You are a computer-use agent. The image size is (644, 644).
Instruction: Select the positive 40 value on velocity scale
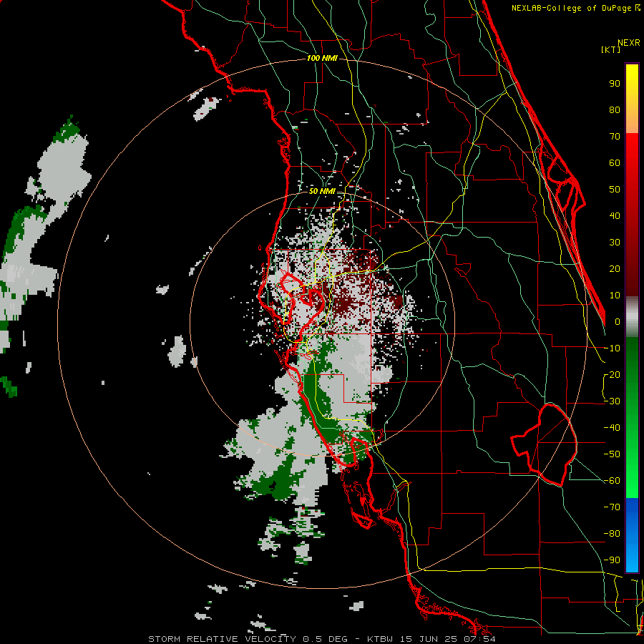point(615,216)
